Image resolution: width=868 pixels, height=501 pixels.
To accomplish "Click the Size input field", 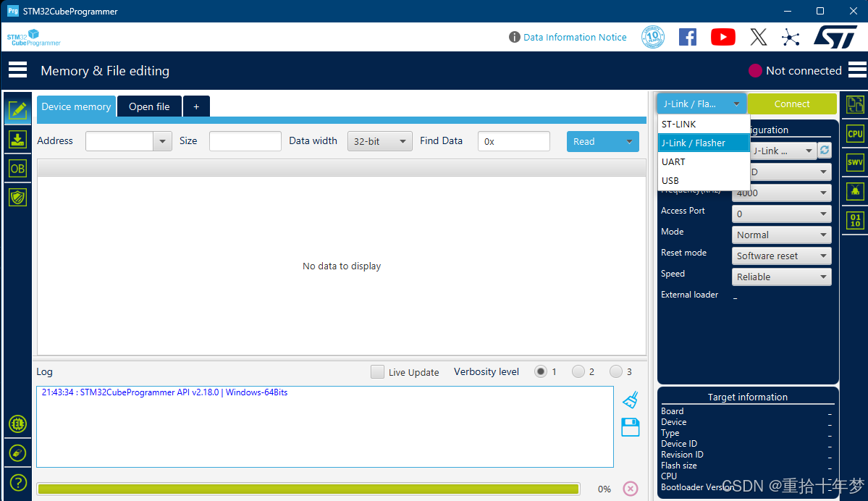I will (x=245, y=141).
